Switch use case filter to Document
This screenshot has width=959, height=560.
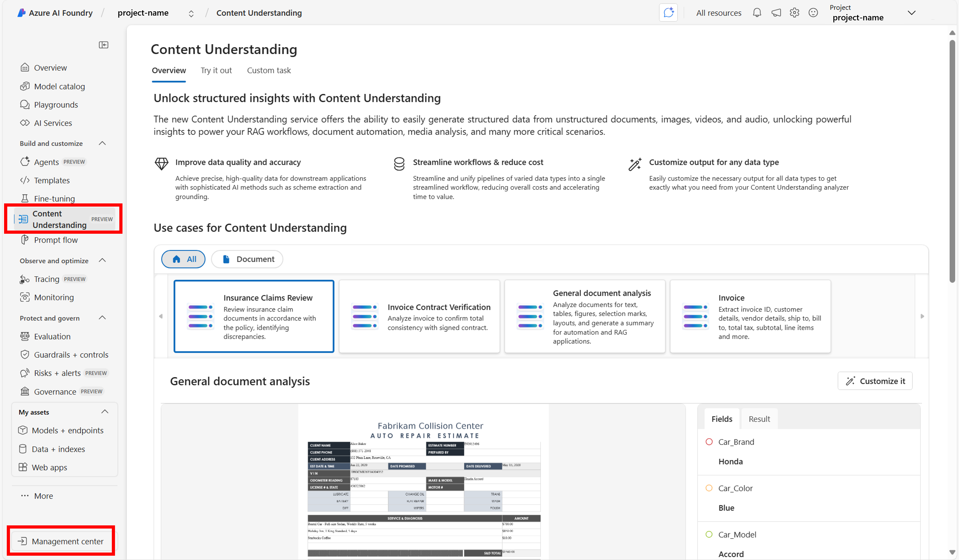tap(247, 259)
